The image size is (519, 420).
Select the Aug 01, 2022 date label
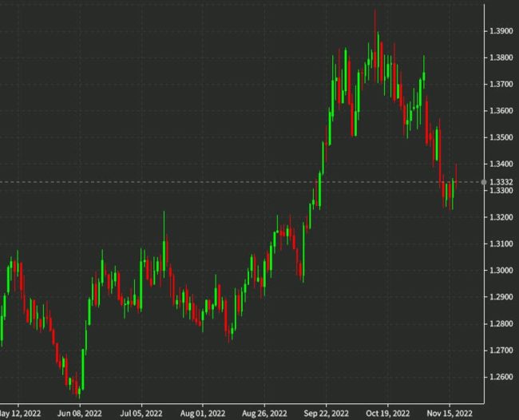point(203,414)
